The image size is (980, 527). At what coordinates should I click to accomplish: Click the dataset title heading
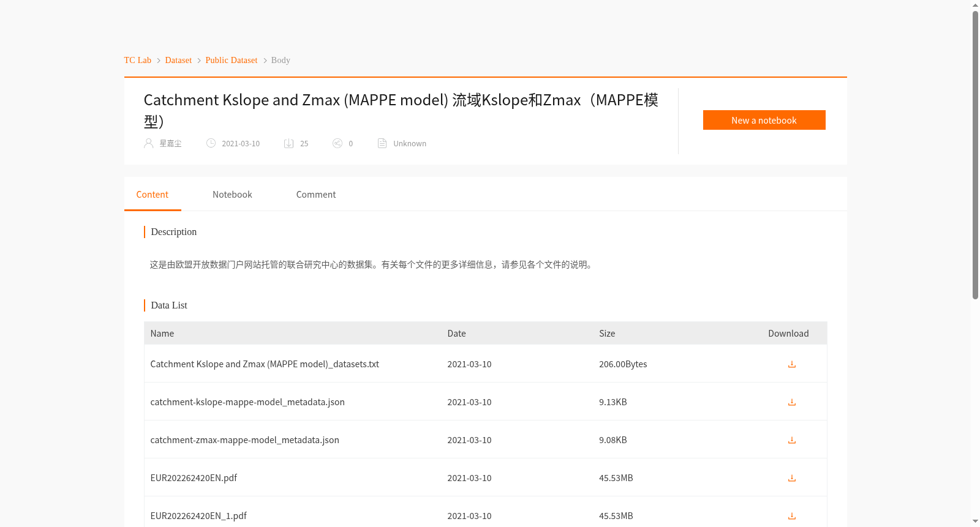point(401,110)
